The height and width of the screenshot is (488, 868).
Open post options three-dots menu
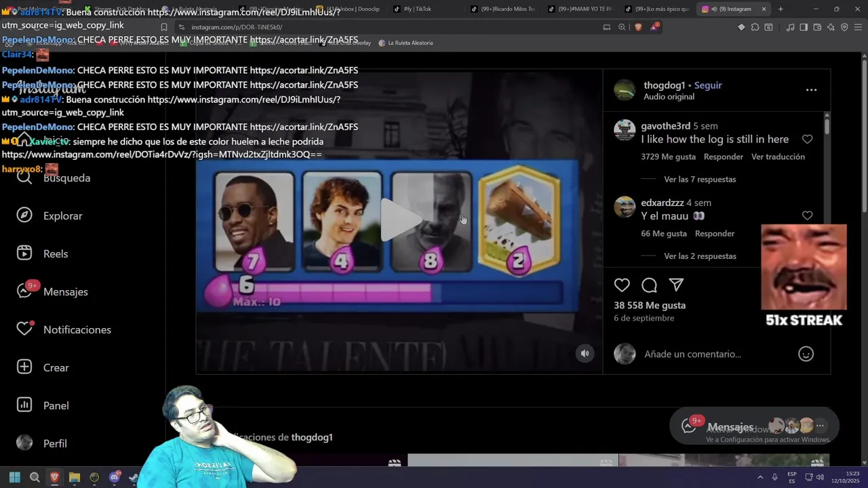[x=811, y=89]
